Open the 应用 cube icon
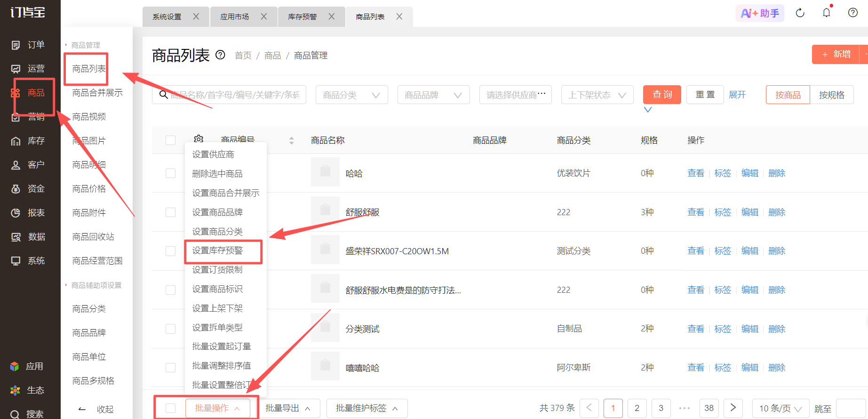 15,366
